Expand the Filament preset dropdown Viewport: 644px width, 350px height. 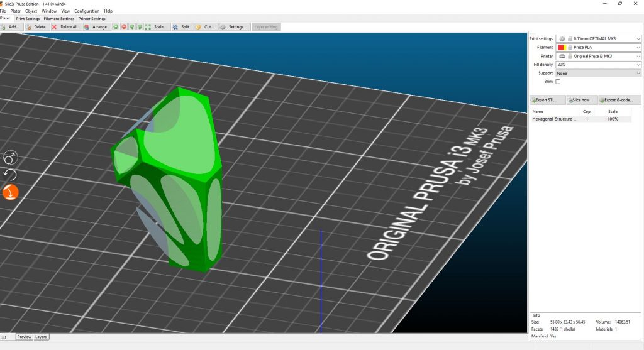pos(638,48)
